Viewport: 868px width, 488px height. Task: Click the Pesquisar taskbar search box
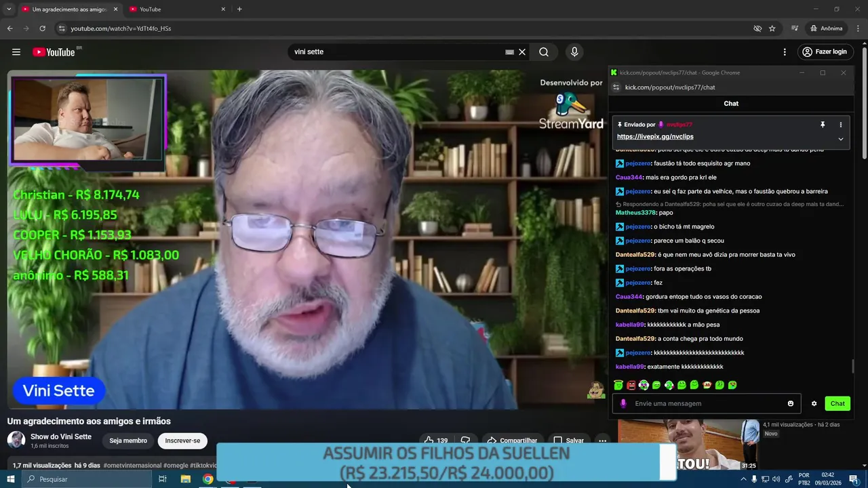coord(86,479)
